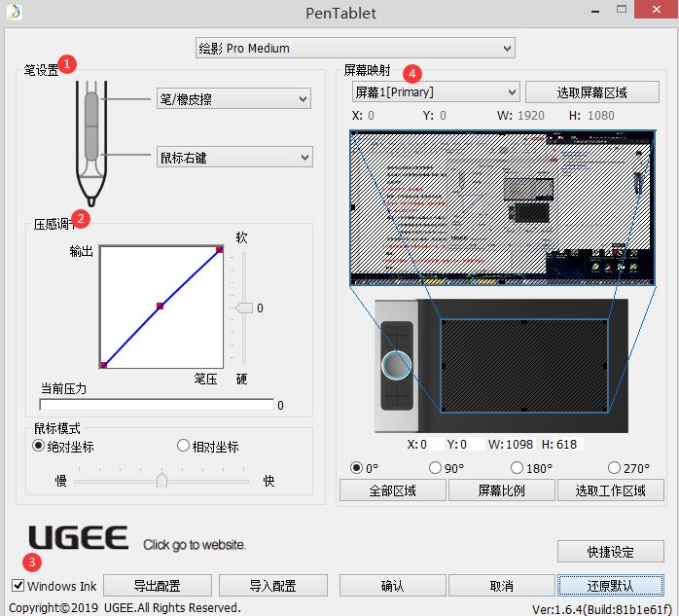Click the top-right pressure curve control point
The image size is (679, 616).
pyautogui.click(x=220, y=250)
